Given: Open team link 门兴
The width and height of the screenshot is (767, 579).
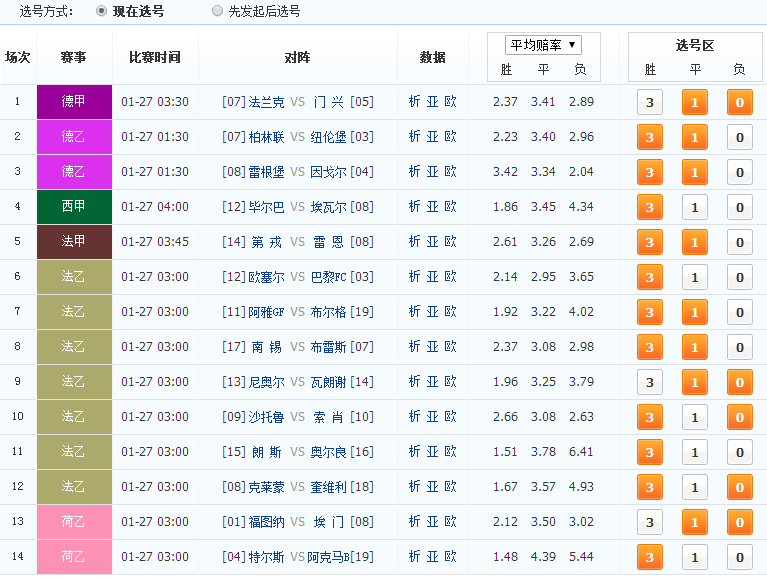Looking at the screenshot, I should coord(329,102).
